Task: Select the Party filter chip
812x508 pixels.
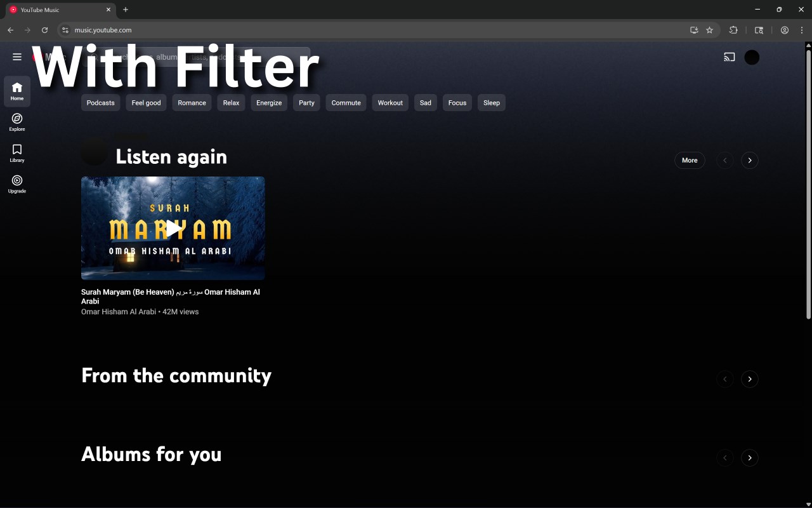Action: click(x=307, y=103)
